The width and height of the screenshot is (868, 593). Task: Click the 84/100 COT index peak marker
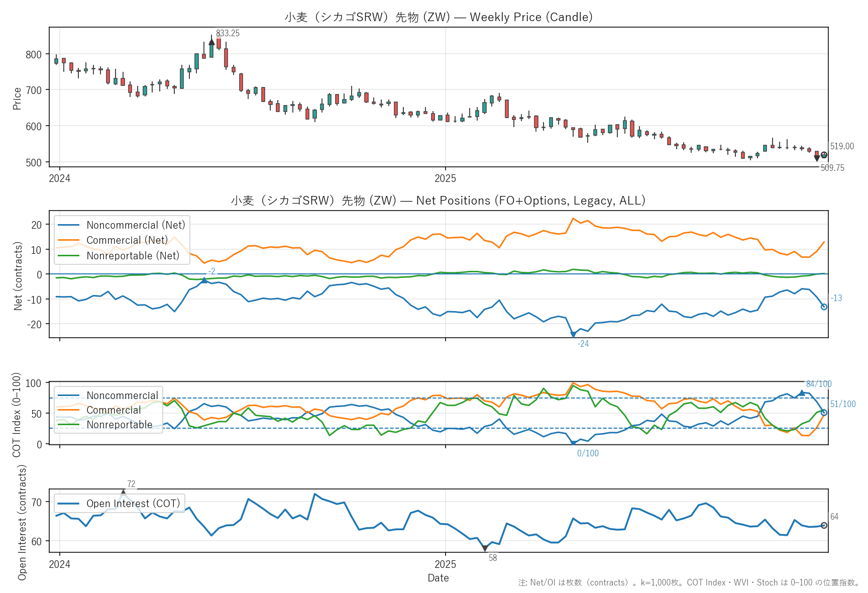[x=802, y=392]
